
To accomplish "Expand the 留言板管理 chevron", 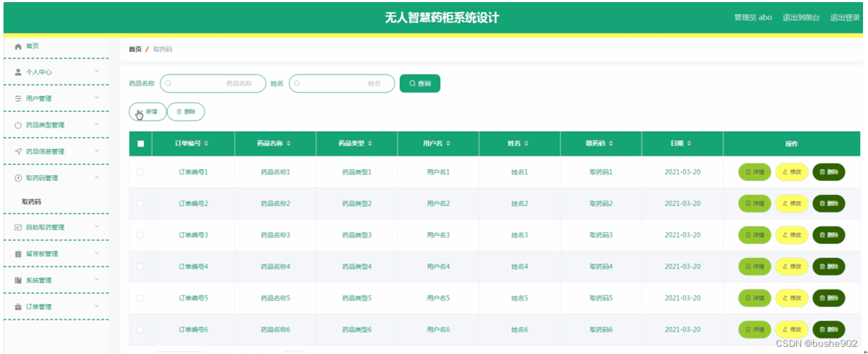I will (97, 253).
